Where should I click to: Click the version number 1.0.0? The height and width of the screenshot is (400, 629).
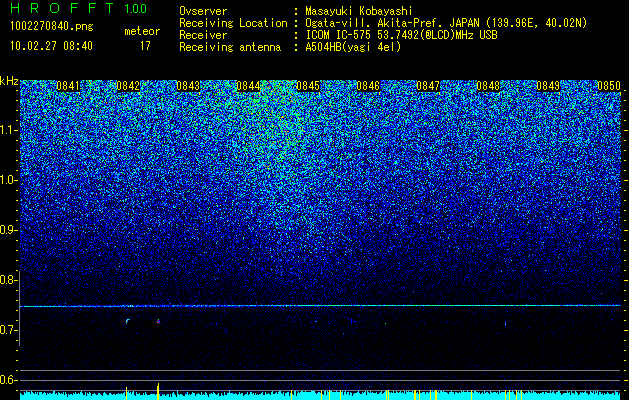point(136,9)
